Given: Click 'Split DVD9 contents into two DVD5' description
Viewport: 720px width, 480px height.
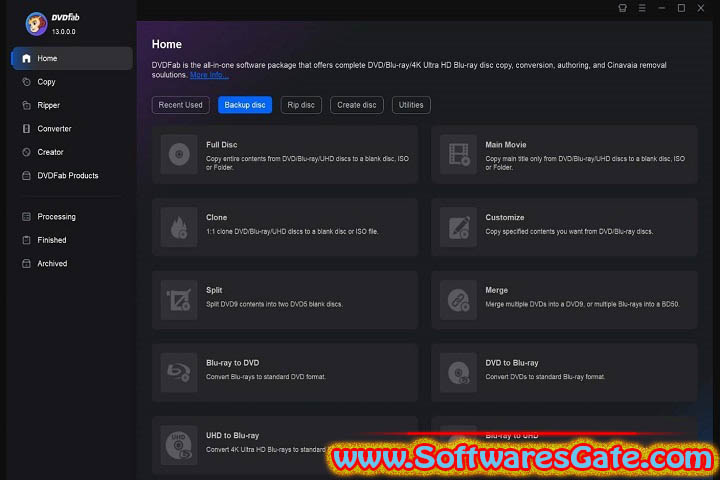Looking at the screenshot, I should tap(274, 304).
